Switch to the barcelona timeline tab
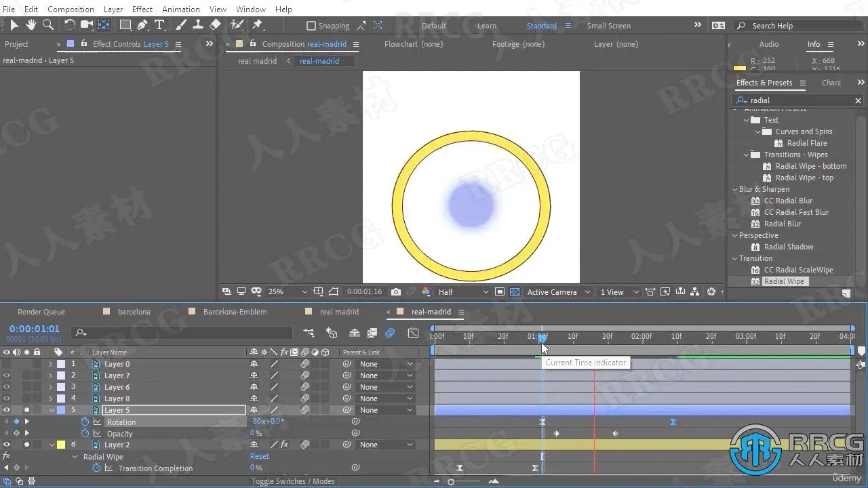This screenshot has width=868, height=488. (x=134, y=312)
